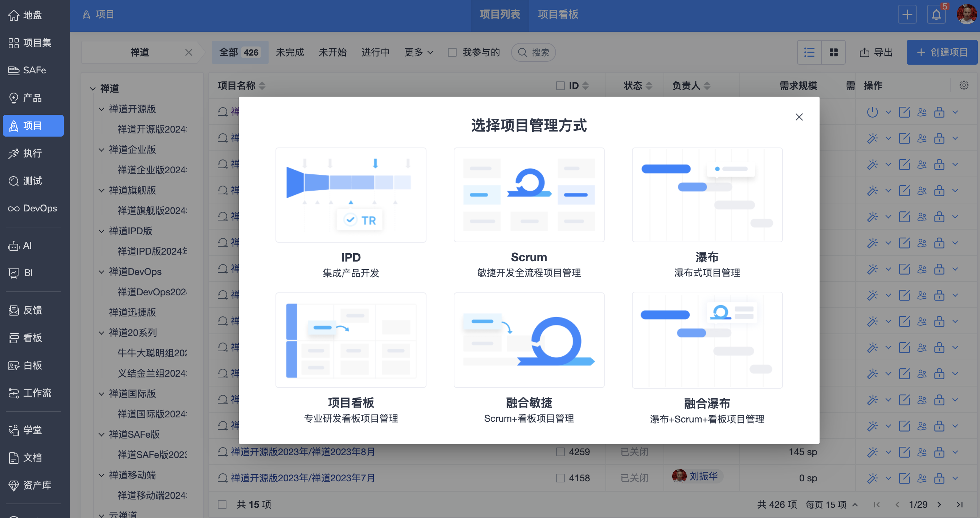Switch to card grid view icon
Image resolution: width=980 pixels, height=518 pixels.
click(833, 52)
